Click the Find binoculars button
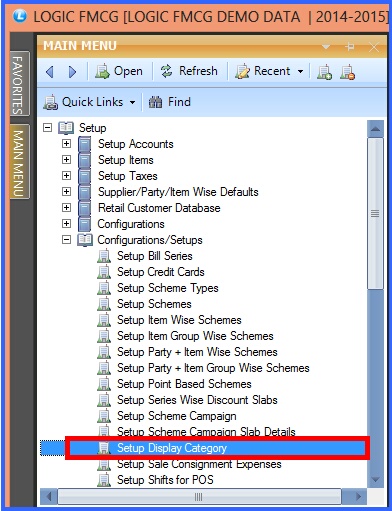The width and height of the screenshot is (392, 511). click(170, 102)
